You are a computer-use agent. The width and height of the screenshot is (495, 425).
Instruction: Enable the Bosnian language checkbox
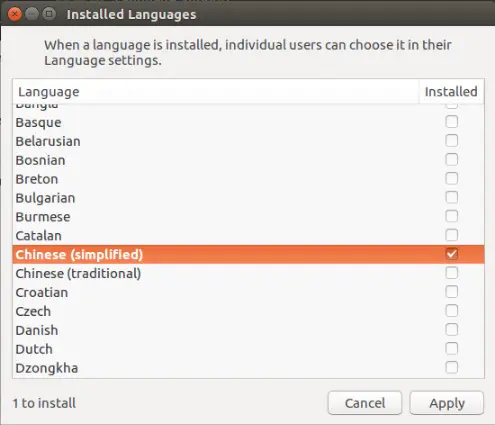coord(451,160)
